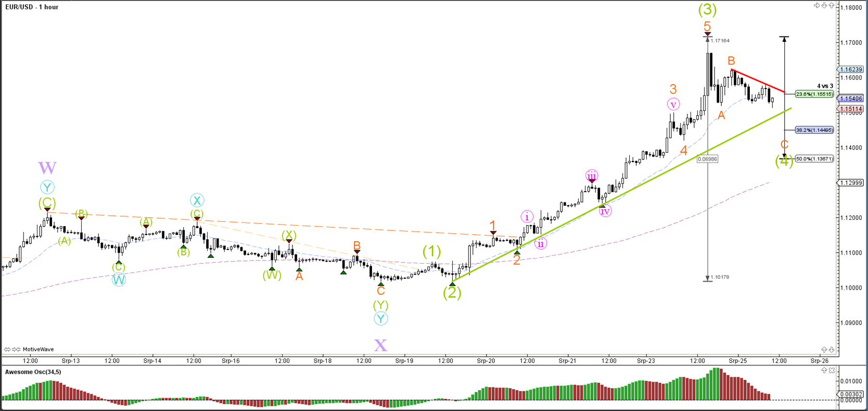The width and height of the screenshot is (868, 411).
Task: Select the '4 vs 3' ratio label
Action: [825, 86]
